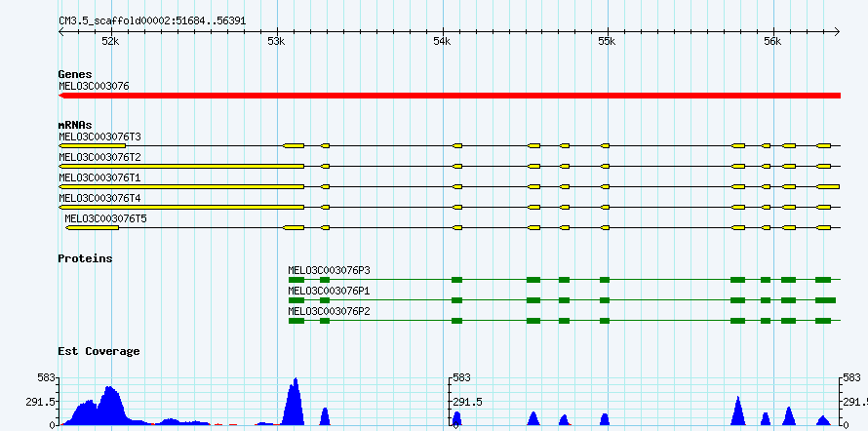This screenshot has width=868, height=431.
Task: Click the 291.5 value on the left coverage axis
Action: [40, 402]
